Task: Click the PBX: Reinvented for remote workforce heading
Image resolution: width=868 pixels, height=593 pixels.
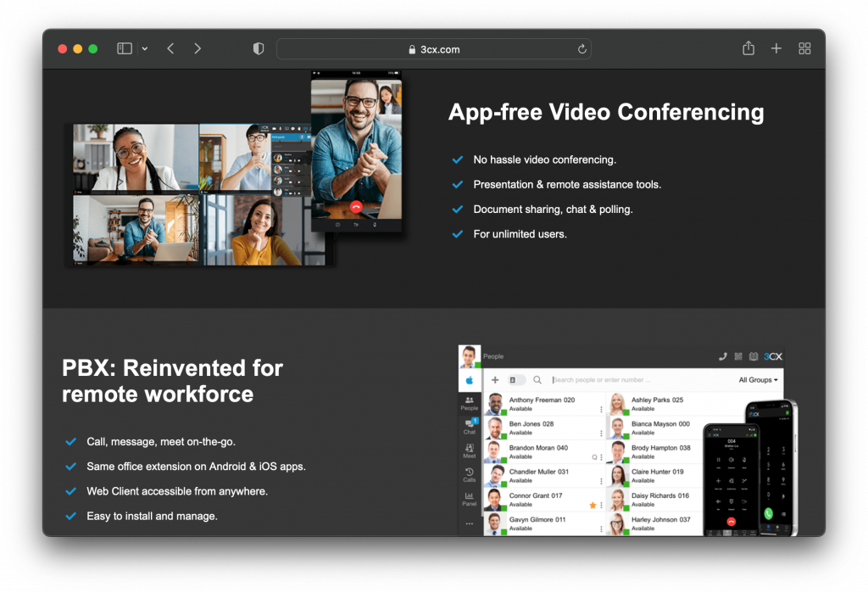Action: (173, 381)
